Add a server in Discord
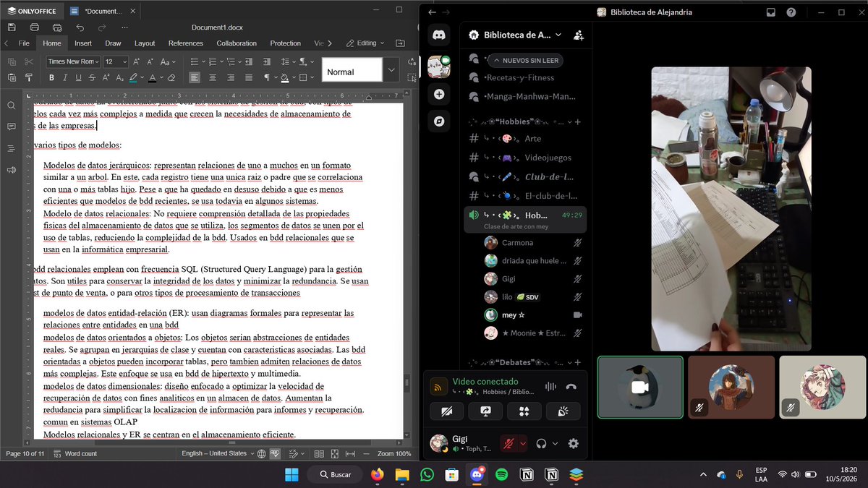Image resolution: width=868 pixels, height=488 pixels. (439, 94)
